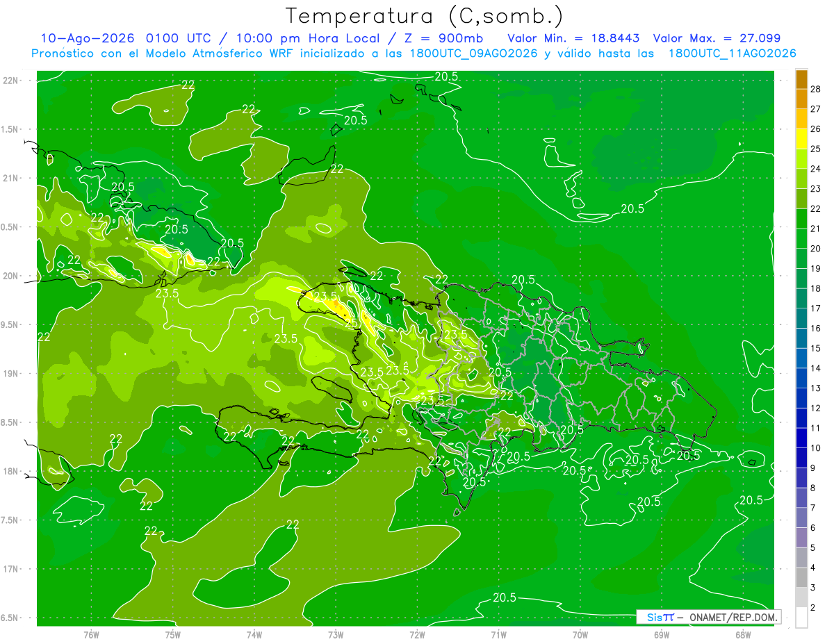
Task: Click the legend value "19"
Action: 816,268
